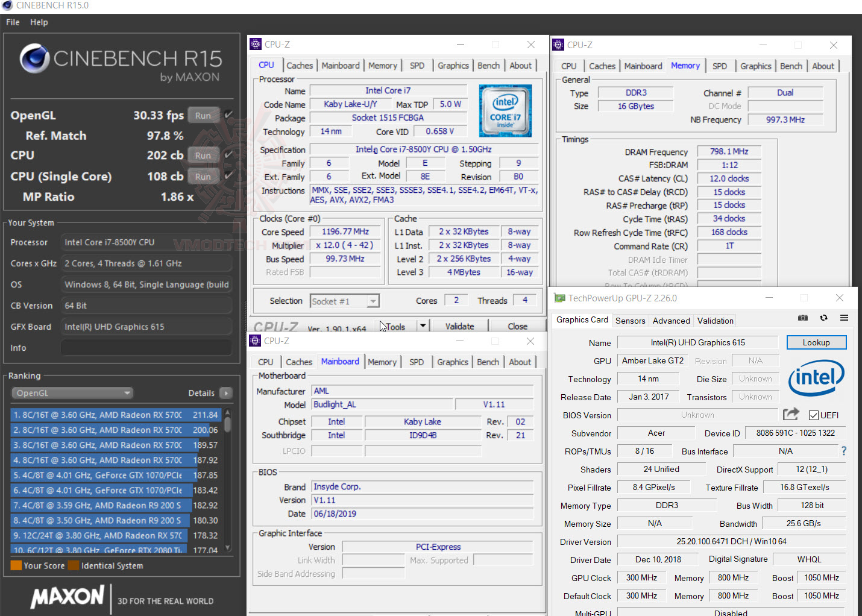The width and height of the screenshot is (862, 616).
Task: Click the Info text field in Your System
Action: coord(146,348)
